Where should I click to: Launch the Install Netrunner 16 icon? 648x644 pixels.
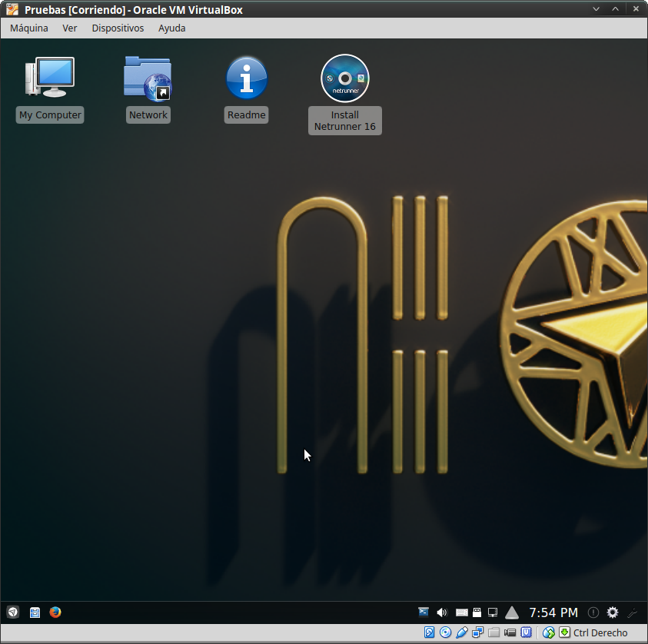point(345,78)
